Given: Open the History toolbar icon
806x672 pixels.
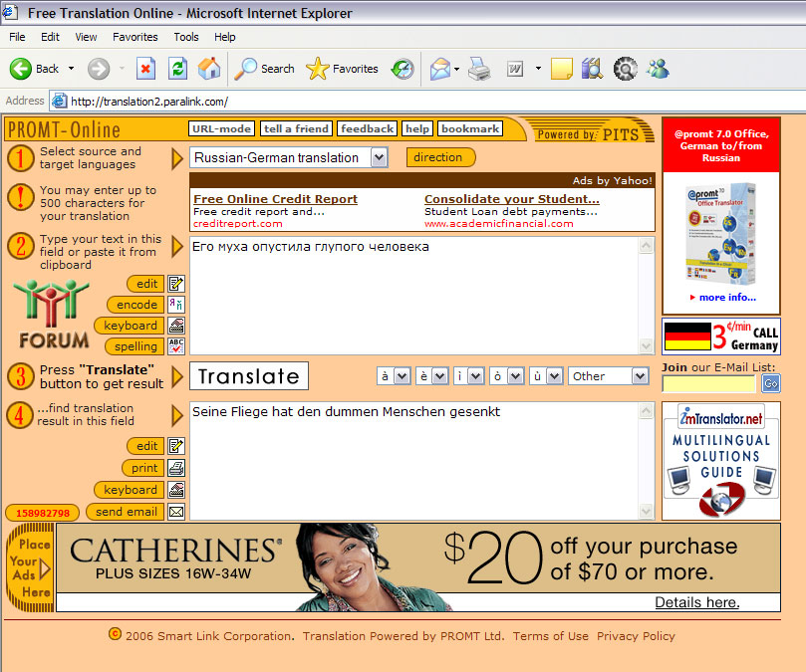Looking at the screenshot, I should [402, 69].
